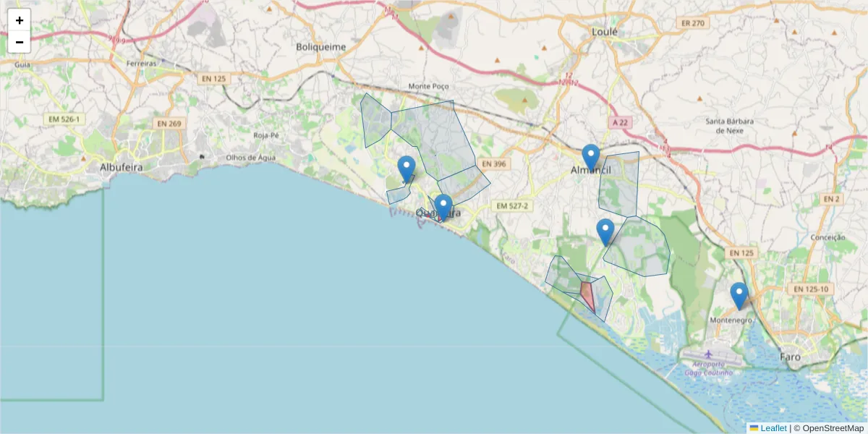Zoom in using the plus button
868x434 pixels.
(19, 20)
